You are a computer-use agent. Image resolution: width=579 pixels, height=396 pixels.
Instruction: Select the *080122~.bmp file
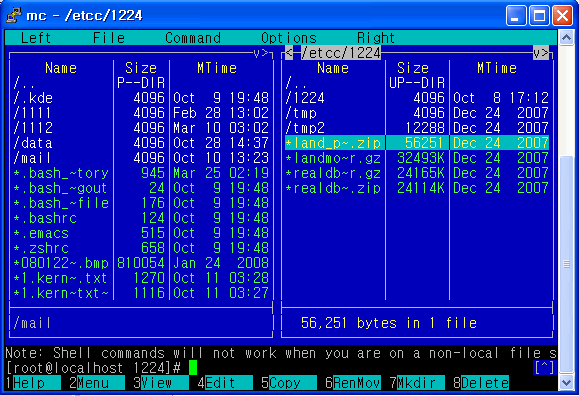click(141, 263)
